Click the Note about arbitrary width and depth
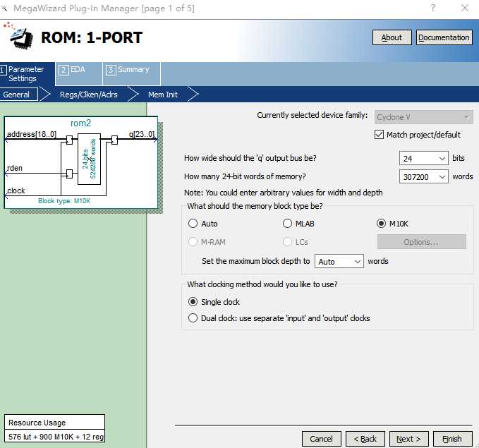Image resolution: width=479 pixels, height=448 pixels. [283, 193]
